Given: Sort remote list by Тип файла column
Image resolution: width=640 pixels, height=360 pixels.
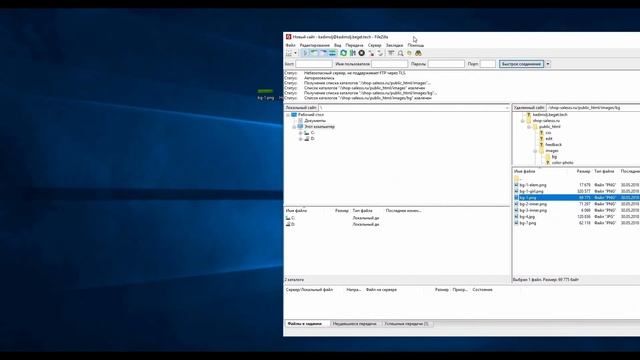Looking at the screenshot, I should (x=604, y=171).
